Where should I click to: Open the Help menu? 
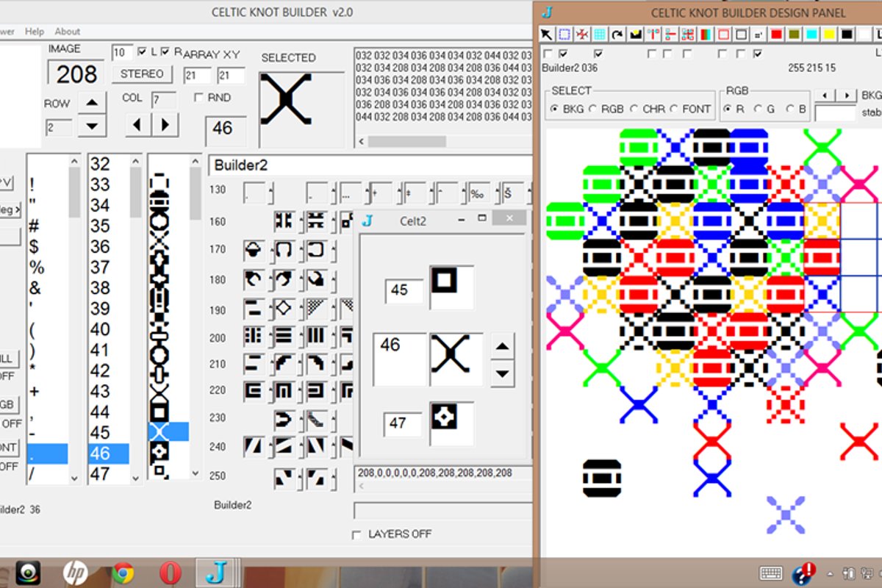pyautogui.click(x=35, y=32)
